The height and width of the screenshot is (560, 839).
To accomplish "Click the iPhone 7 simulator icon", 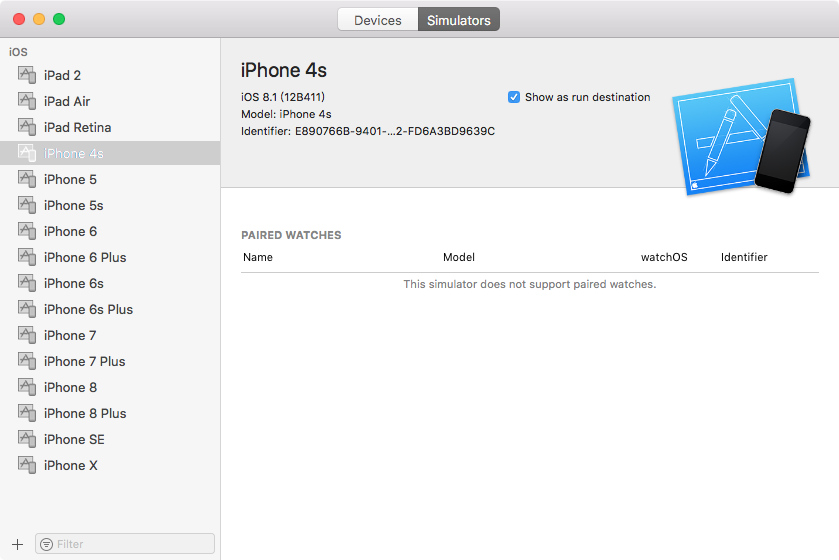I will click(x=27, y=335).
